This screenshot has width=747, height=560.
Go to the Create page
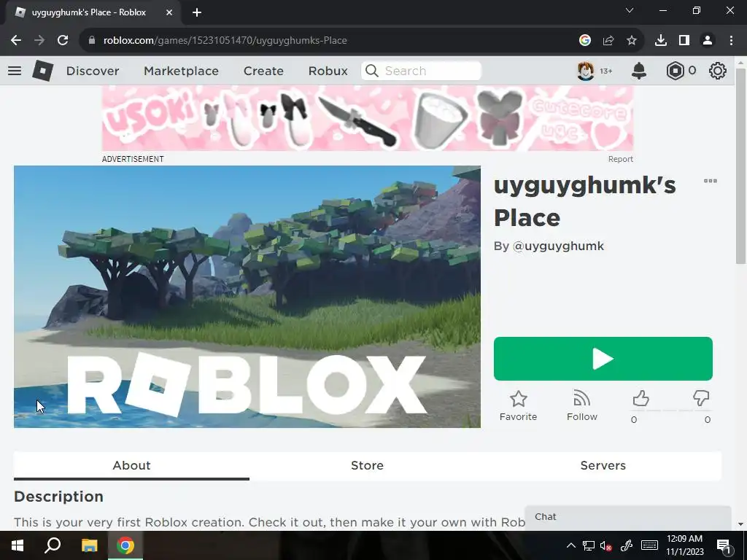click(x=263, y=71)
